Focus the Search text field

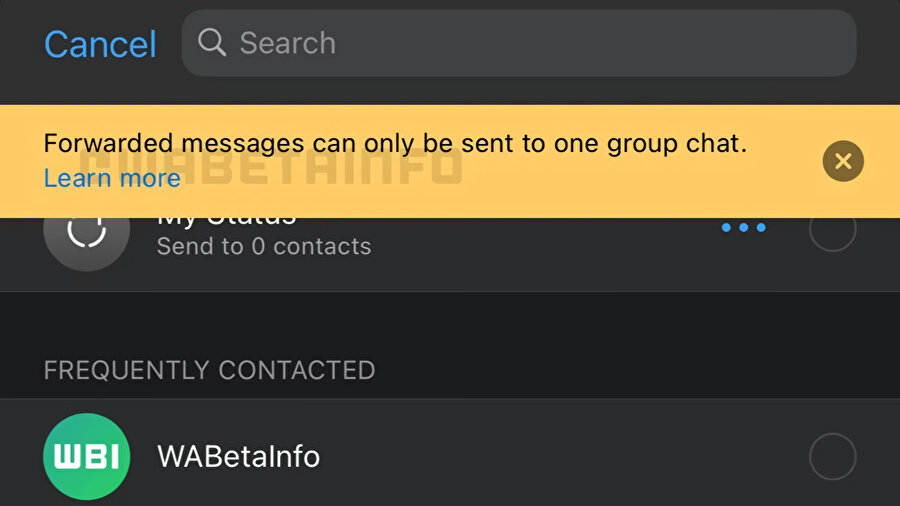(519, 43)
